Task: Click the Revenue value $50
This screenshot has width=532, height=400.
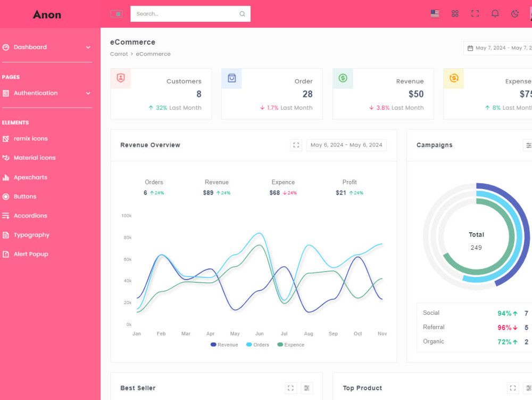Action: tap(416, 94)
